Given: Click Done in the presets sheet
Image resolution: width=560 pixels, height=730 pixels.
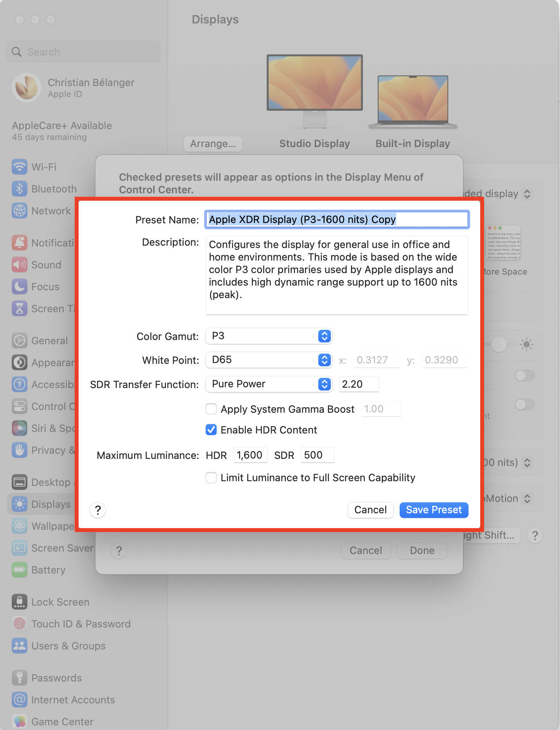Looking at the screenshot, I should point(422,550).
